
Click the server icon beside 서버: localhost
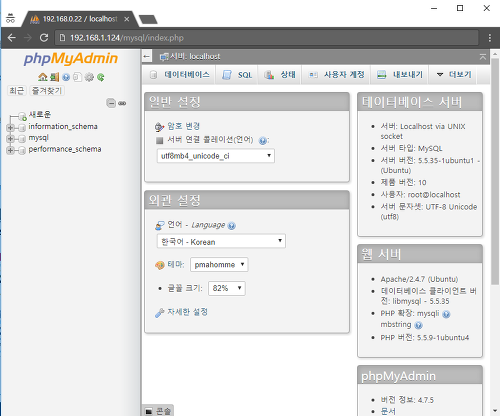click(x=164, y=57)
